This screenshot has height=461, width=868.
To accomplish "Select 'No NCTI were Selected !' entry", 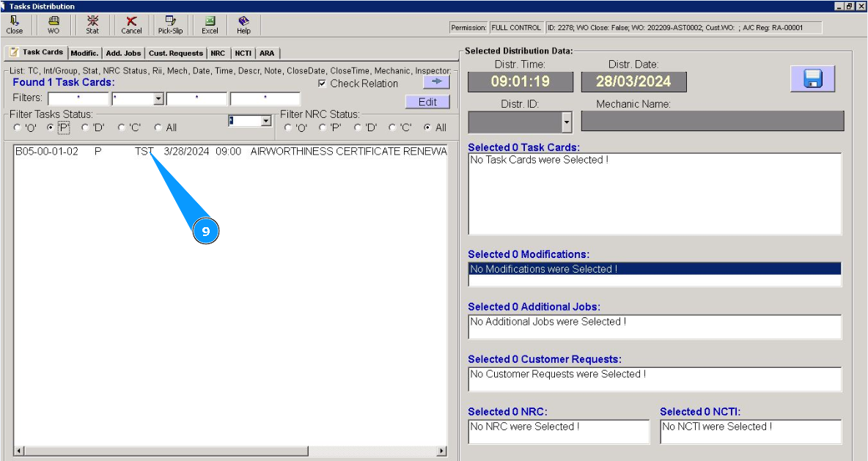I will click(717, 427).
